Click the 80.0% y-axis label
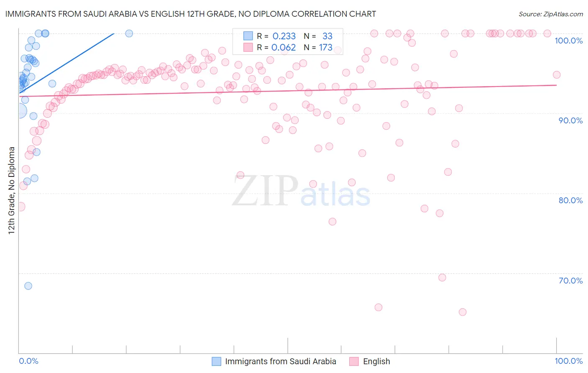This screenshot has width=588, height=373. pos(570,200)
